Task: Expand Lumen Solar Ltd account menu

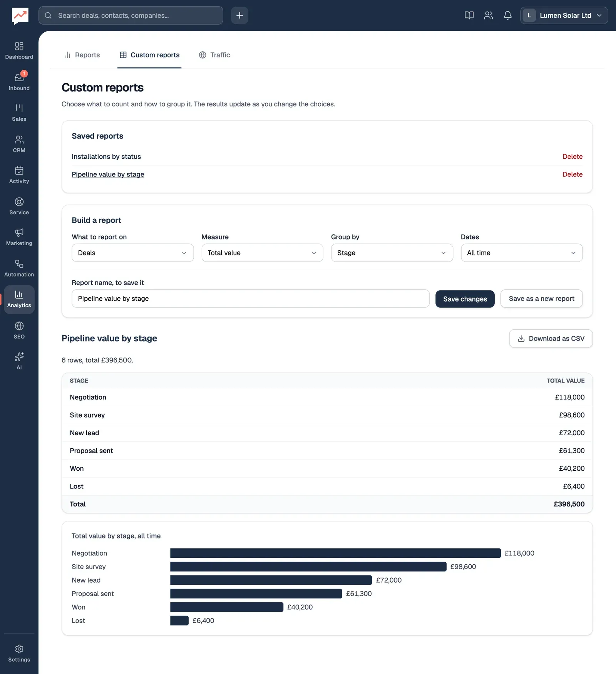Action: (x=564, y=15)
